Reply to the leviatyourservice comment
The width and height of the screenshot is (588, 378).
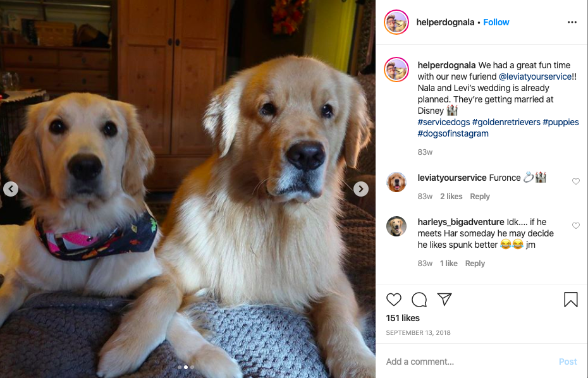pyautogui.click(x=480, y=197)
